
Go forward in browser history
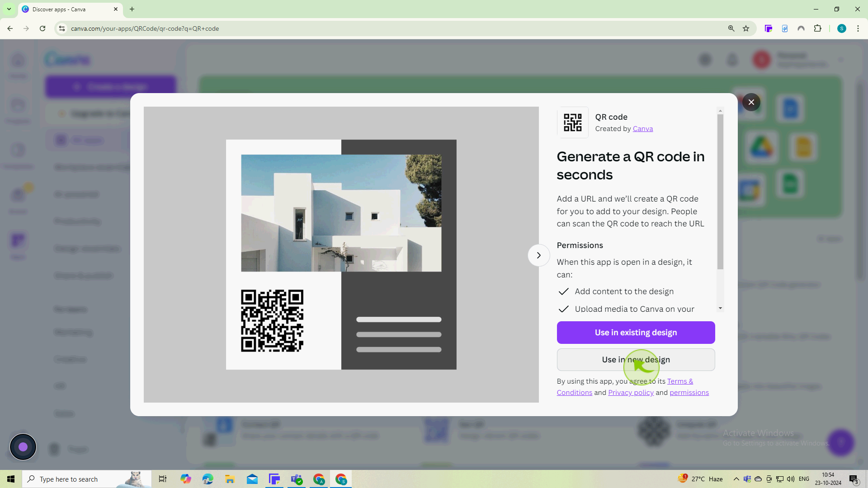(26, 28)
